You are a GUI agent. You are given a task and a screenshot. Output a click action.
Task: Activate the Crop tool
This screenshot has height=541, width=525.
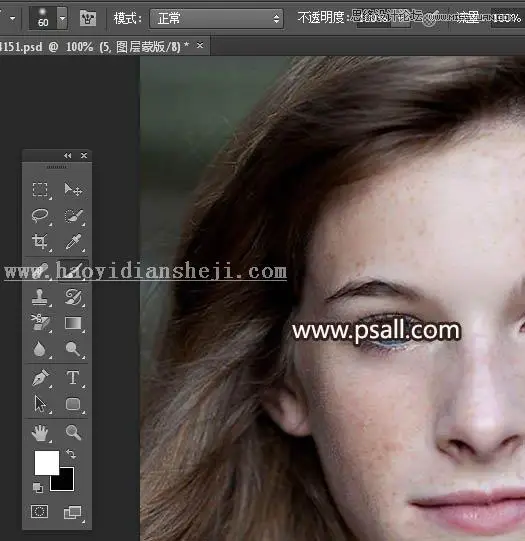point(40,241)
